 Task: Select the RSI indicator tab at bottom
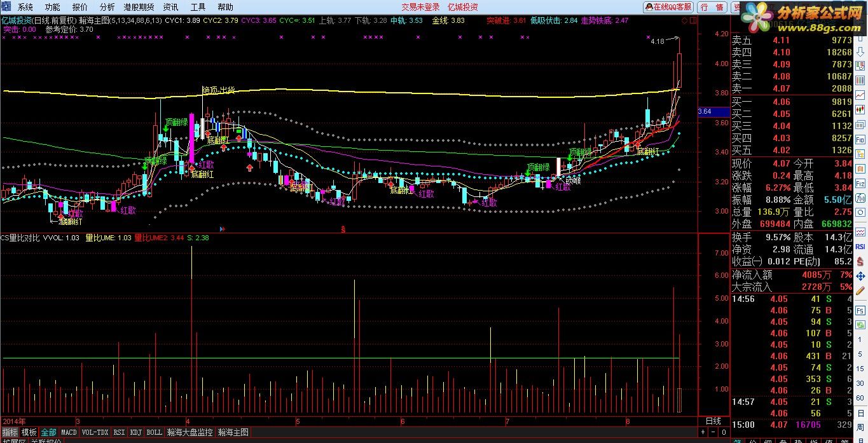tap(119, 432)
